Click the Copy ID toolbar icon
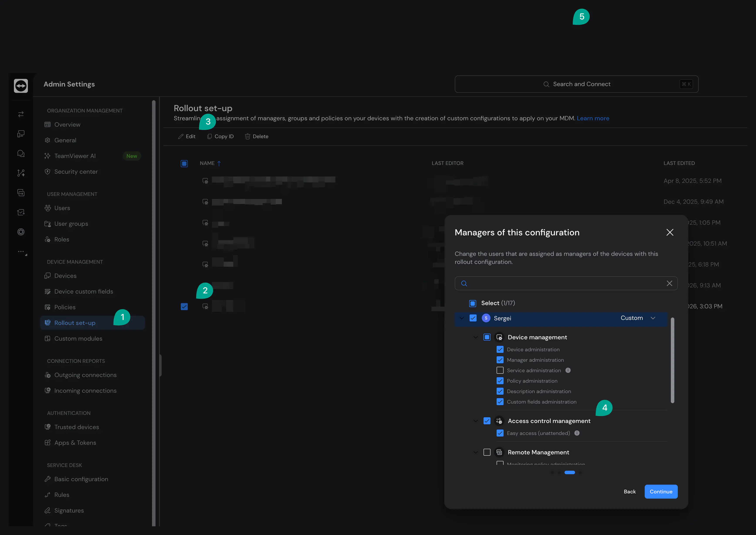 (209, 136)
